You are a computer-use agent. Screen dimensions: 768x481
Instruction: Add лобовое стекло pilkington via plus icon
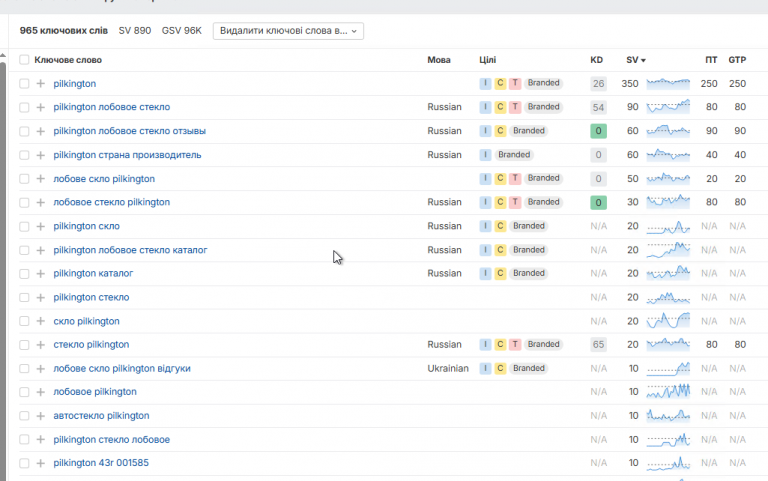click(41, 202)
